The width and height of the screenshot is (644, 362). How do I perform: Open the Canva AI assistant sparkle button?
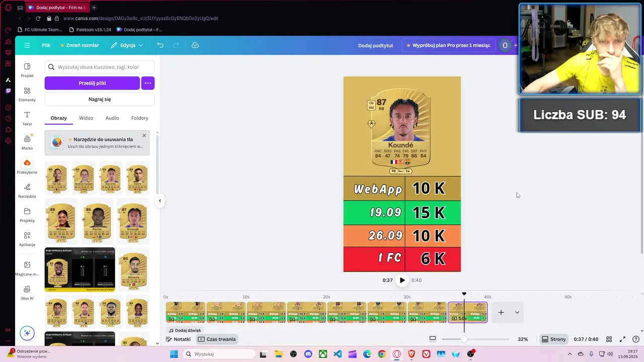(27, 333)
